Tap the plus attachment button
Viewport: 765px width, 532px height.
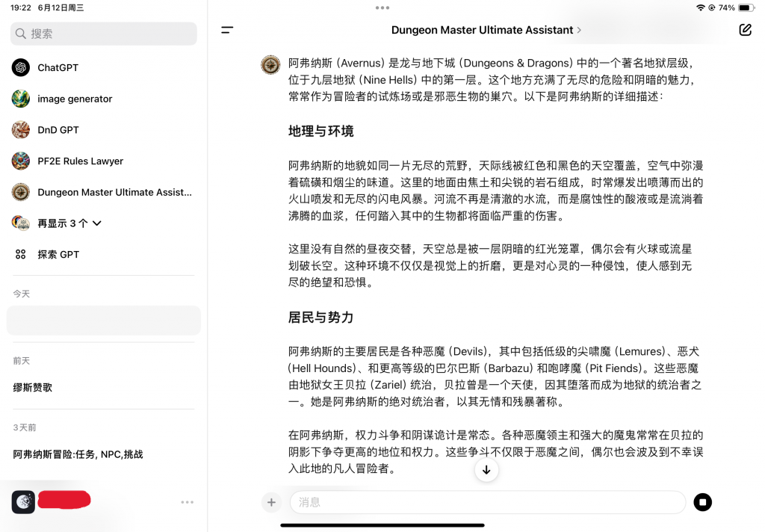tap(271, 502)
